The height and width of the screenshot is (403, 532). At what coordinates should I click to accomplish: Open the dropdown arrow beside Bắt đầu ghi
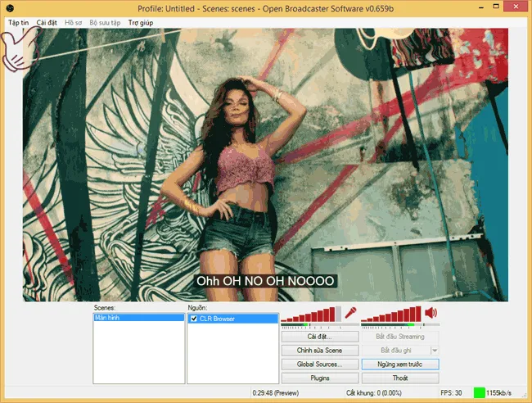[x=435, y=351]
